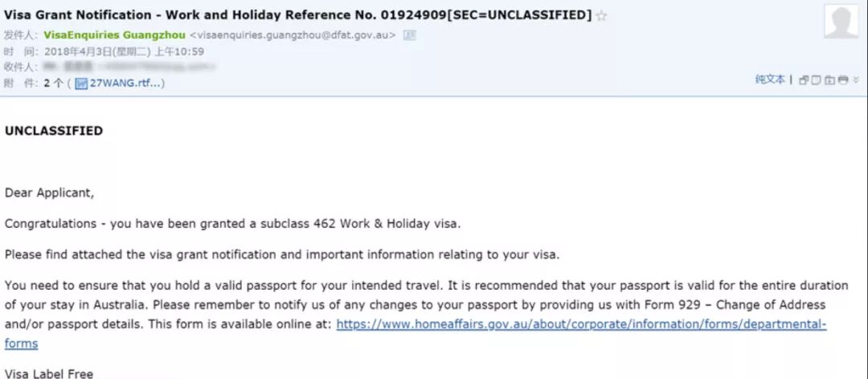
Task: Click sender name VisaEnquiries Guangzhou
Action: point(115,35)
